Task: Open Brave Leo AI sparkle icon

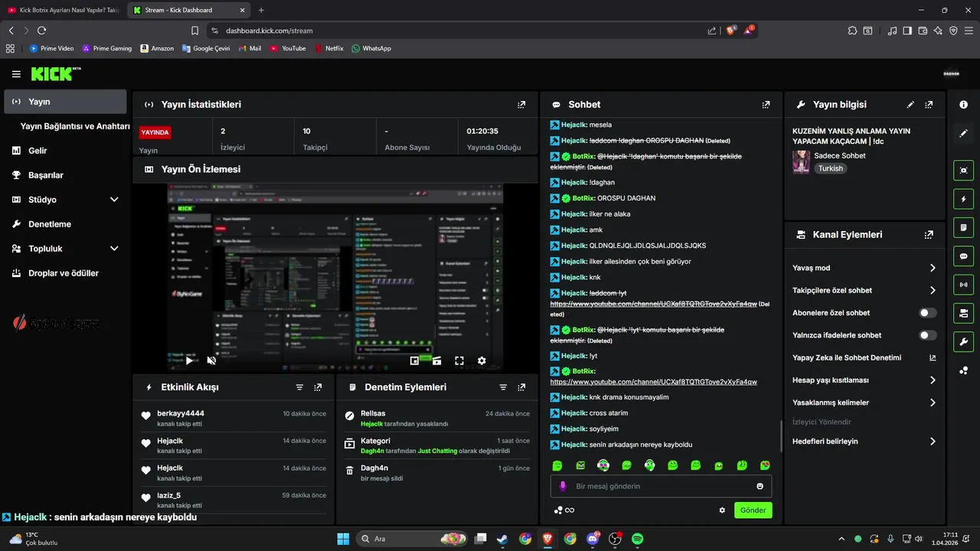Action: (938, 31)
